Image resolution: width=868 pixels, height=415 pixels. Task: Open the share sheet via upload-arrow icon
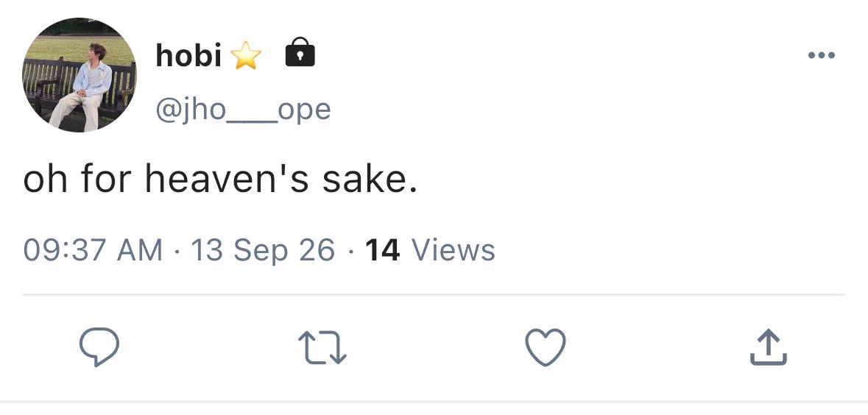click(769, 347)
